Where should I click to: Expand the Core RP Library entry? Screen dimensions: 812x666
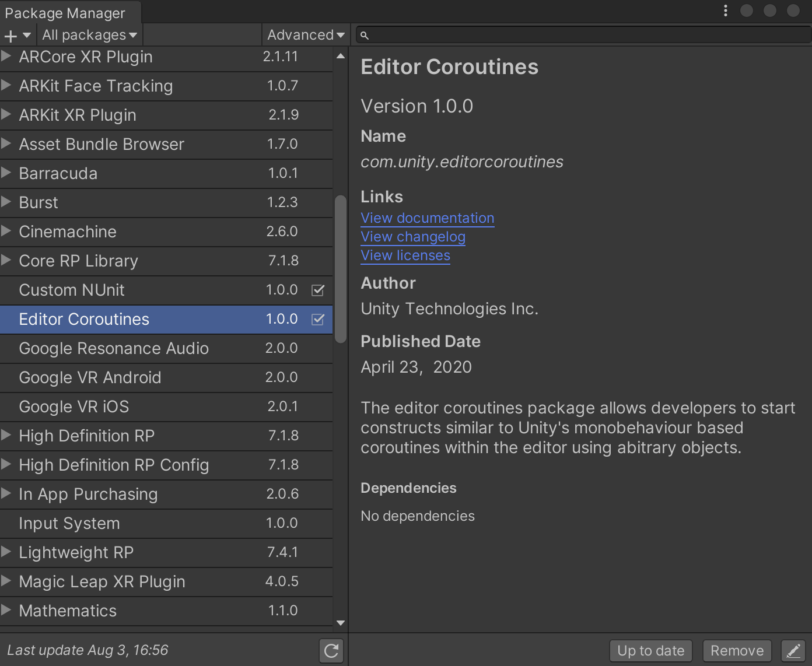(6, 260)
